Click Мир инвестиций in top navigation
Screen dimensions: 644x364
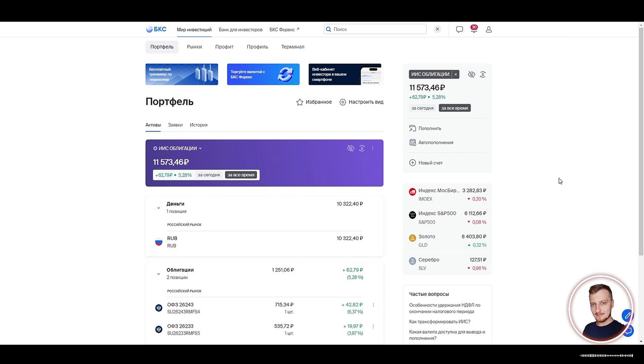click(194, 30)
